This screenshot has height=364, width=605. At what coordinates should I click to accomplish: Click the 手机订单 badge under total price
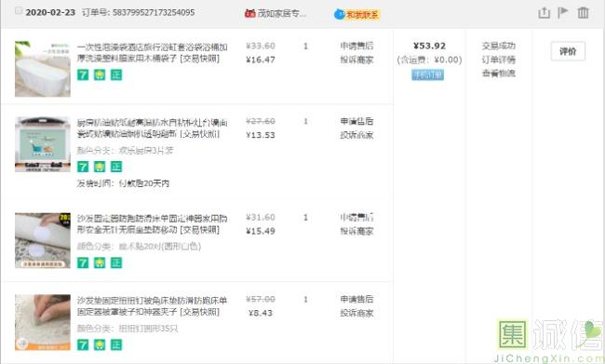click(x=427, y=74)
